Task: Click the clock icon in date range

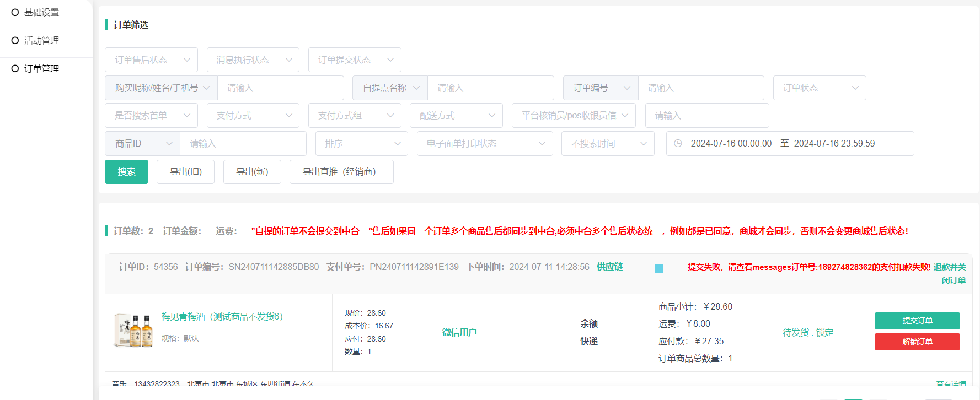Action: (x=678, y=143)
